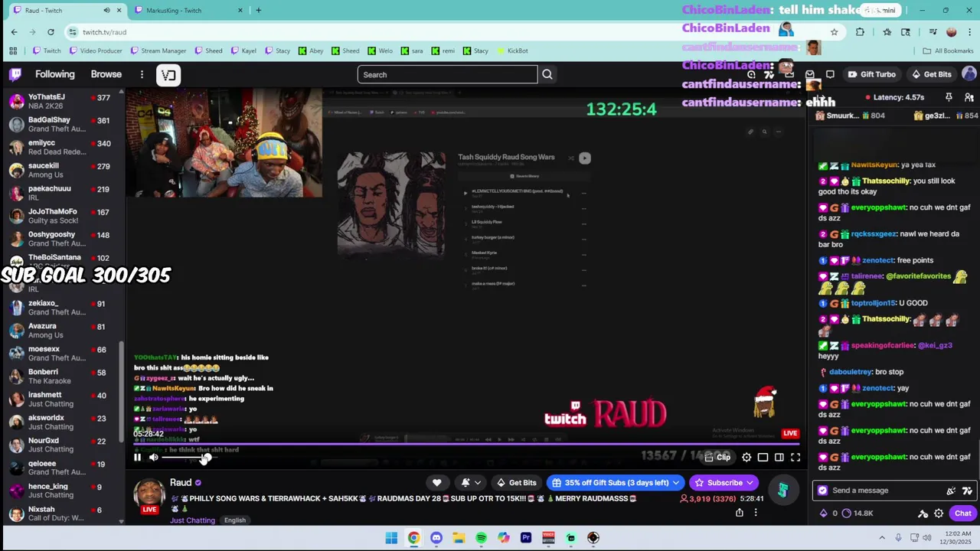Switch player to theatre mode
Image resolution: width=980 pixels, height=551 pixels.
(x=779, y=457)
